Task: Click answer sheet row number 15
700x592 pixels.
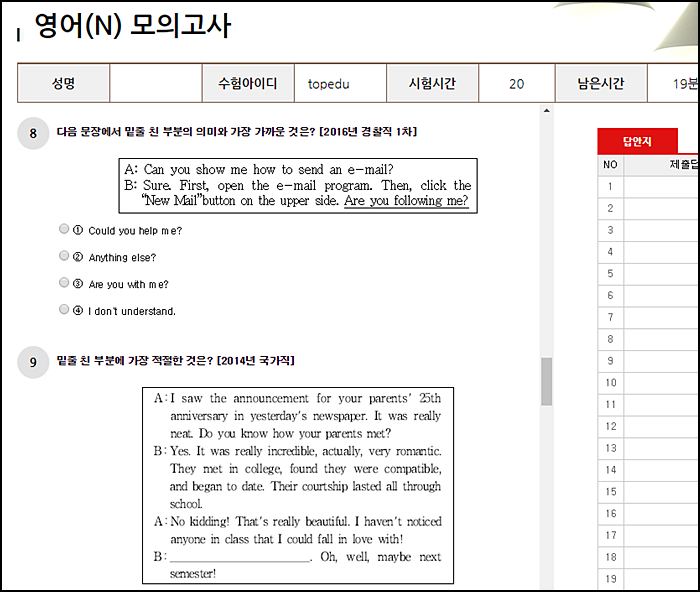Action: pos(611,492)
